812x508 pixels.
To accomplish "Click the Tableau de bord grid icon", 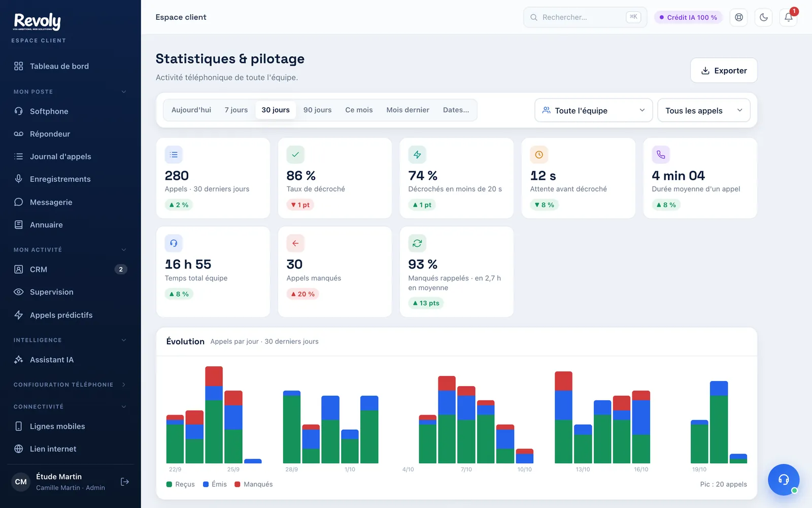I will coord(19,66).
